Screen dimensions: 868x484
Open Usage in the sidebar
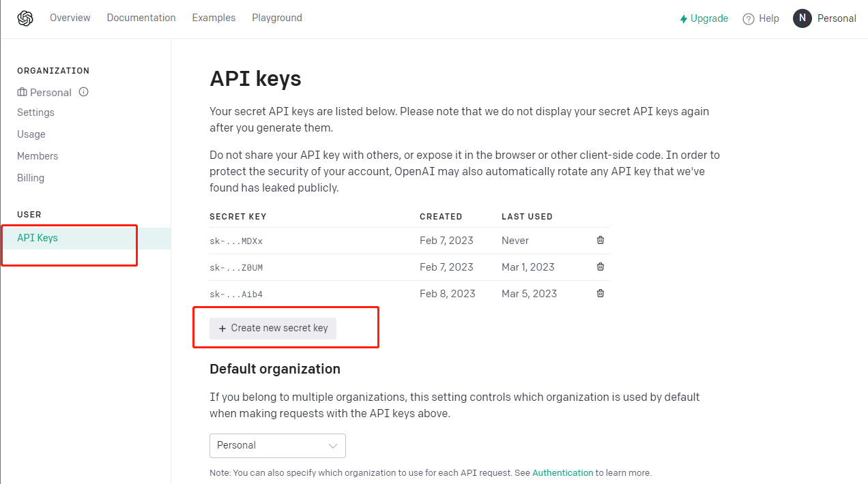pyautogui.click(x=31, y=134)
